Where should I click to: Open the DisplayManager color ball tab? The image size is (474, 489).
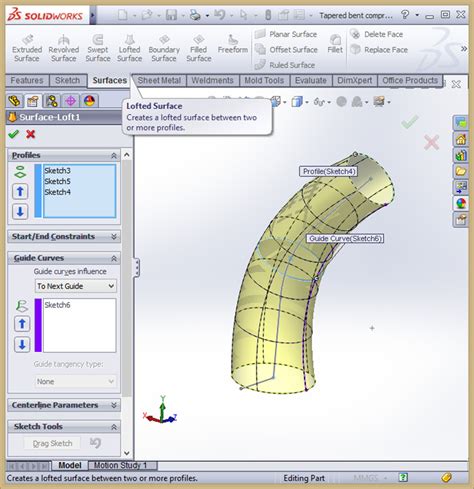point(89,101)
